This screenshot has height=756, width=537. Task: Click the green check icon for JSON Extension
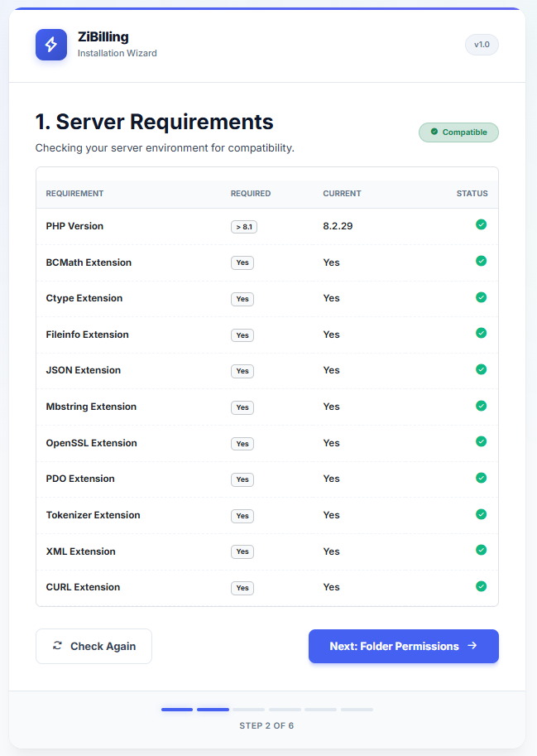pyautogui.click(x=481, y=369)
